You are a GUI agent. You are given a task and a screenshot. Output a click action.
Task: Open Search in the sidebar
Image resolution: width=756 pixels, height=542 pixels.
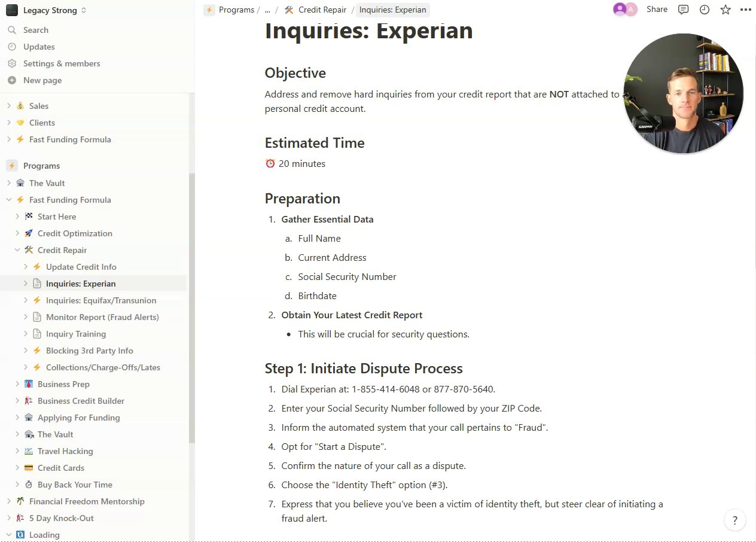click(x=36, y=30)
